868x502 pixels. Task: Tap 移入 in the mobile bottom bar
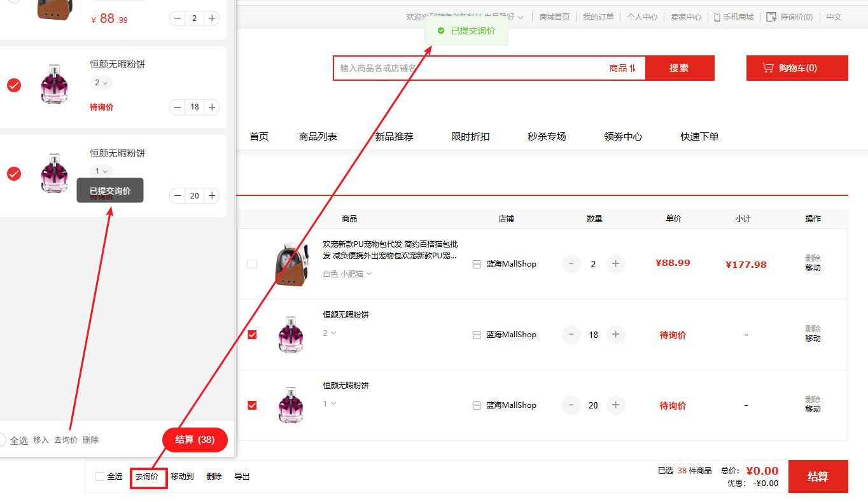(41, 440)
